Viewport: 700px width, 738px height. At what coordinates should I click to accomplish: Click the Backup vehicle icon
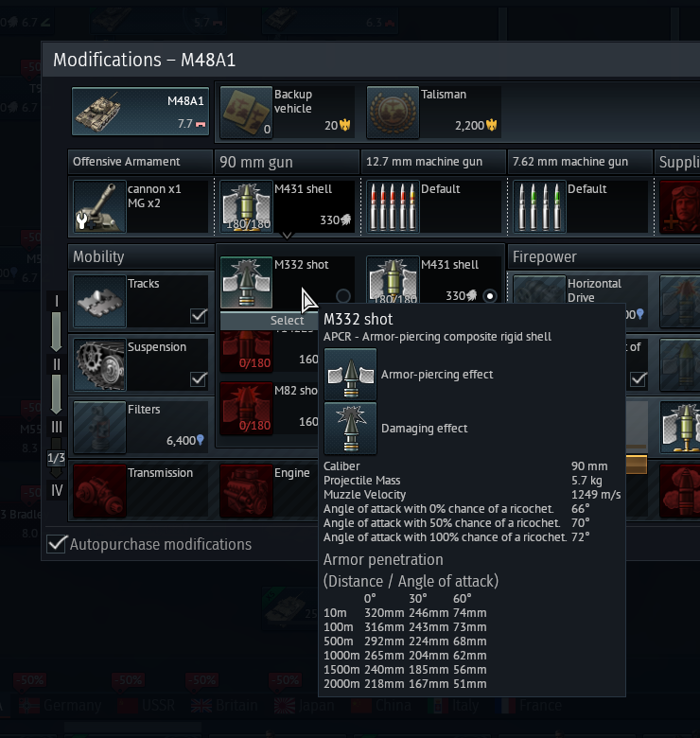click(246, 112)
